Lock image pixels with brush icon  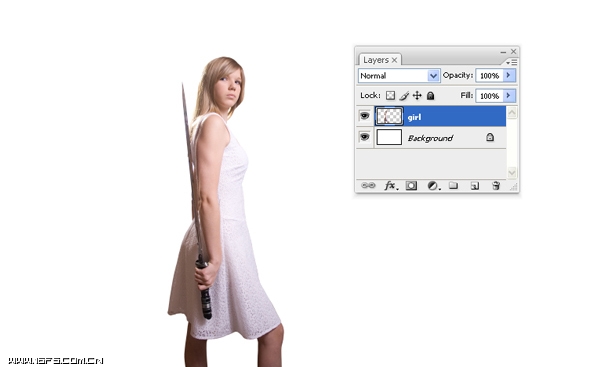[404, 96]
